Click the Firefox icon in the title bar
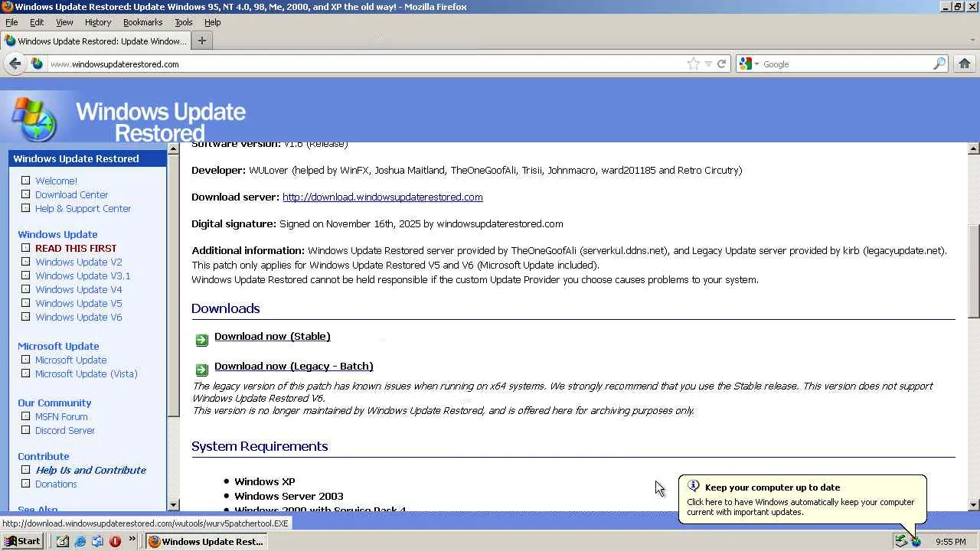980x551 pixels. [7, 7]
